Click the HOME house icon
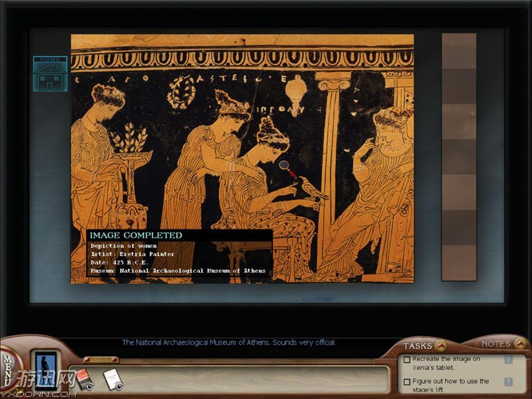Image resolution: width=532 pixels, height=399 pixels. (51, 74)
